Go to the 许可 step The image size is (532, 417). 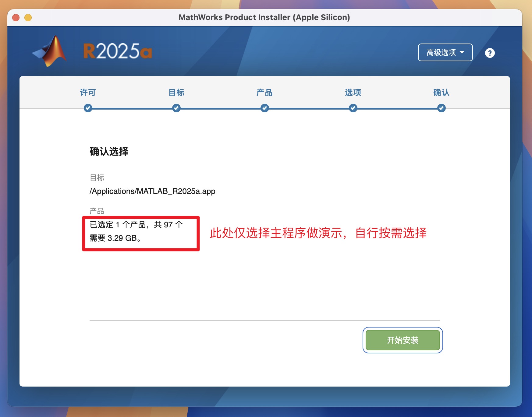[88, 93]
